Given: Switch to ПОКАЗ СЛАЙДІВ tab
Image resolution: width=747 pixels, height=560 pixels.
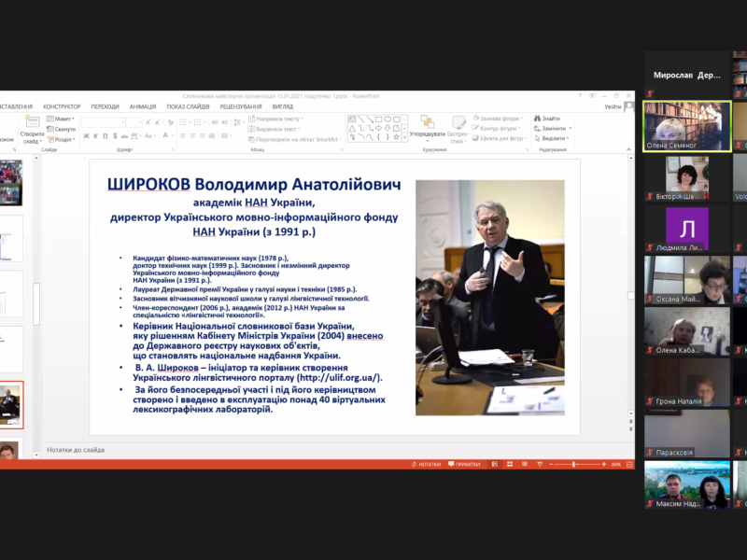Looking at the screenshot, I should pyautogui.click(x=188, y=106).
